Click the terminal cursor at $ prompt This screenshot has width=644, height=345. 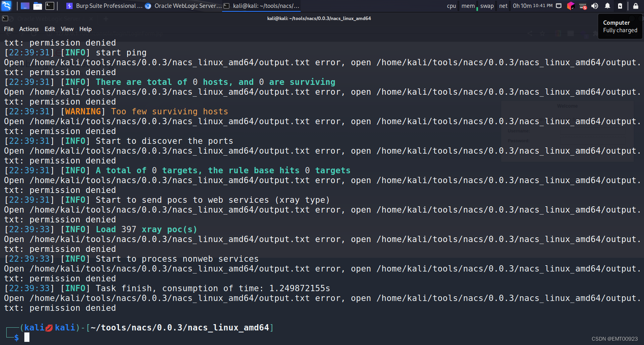27,337
